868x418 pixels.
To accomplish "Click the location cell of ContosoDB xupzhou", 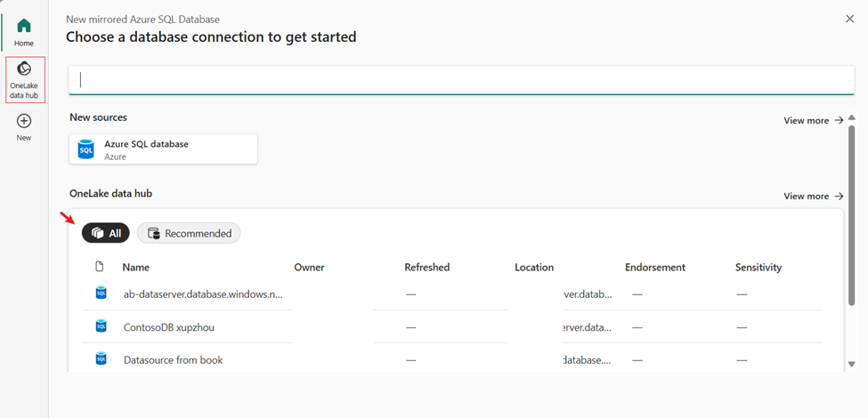I will (x=588, y=327).
